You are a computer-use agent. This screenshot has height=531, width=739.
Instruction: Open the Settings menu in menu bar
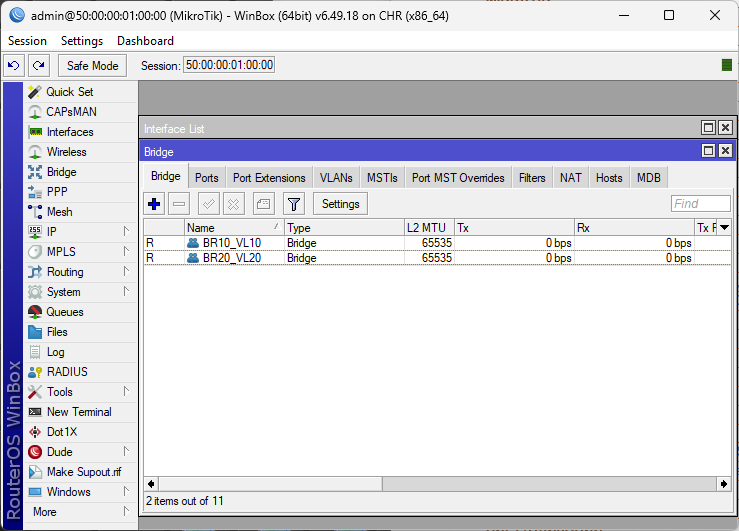click(x=81, y=41)
